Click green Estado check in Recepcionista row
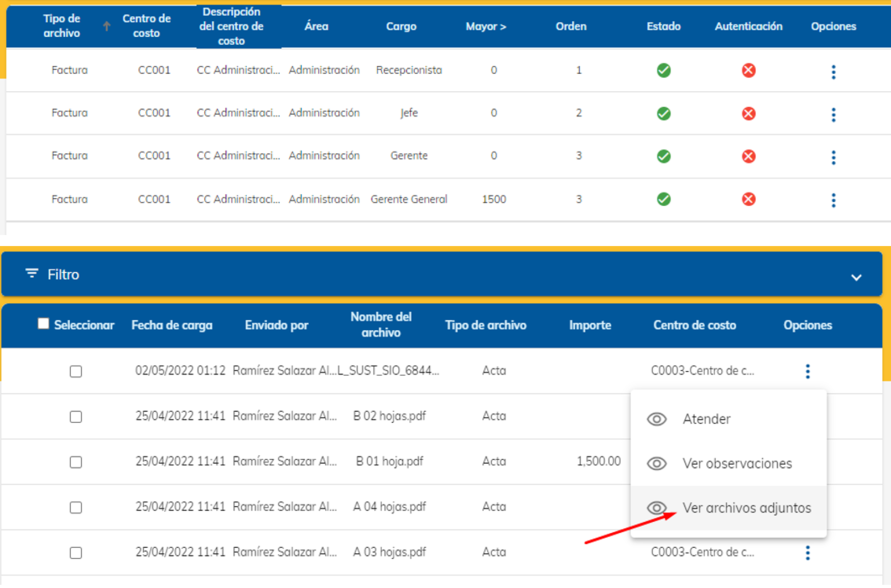The width and height of the screenshot is (891, 588). coord(663,70)
